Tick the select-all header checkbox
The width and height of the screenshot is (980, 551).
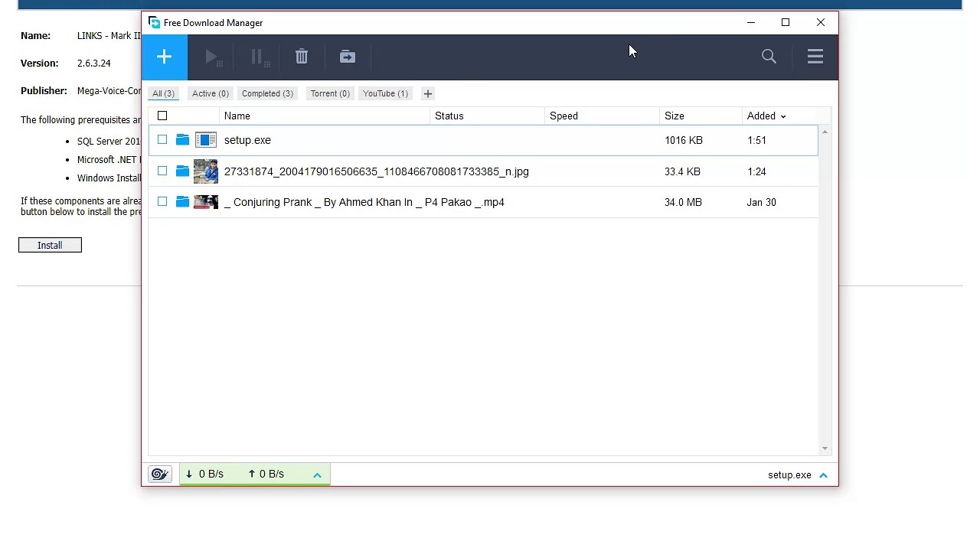click(x=162, y=116)
